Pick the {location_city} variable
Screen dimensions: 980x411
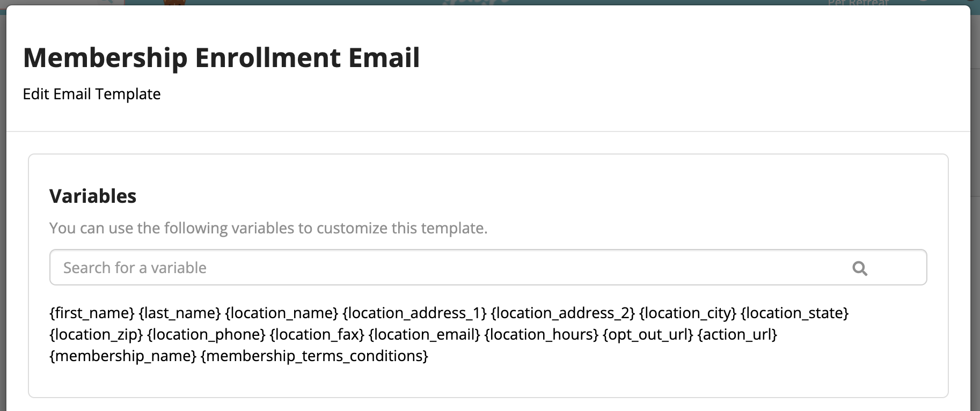(x=688, y=313)
